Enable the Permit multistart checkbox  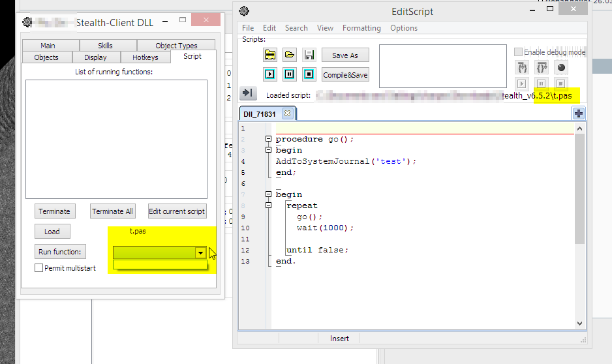39,268
